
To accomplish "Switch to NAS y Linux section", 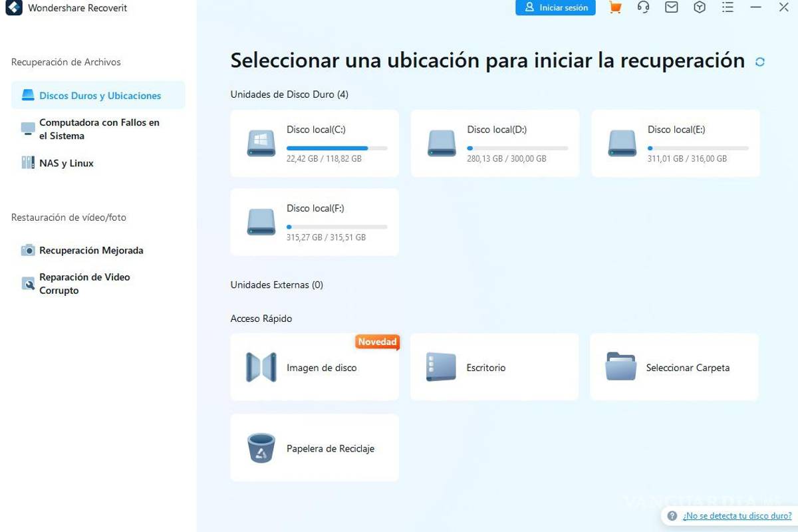I will [x=67, y=163].
